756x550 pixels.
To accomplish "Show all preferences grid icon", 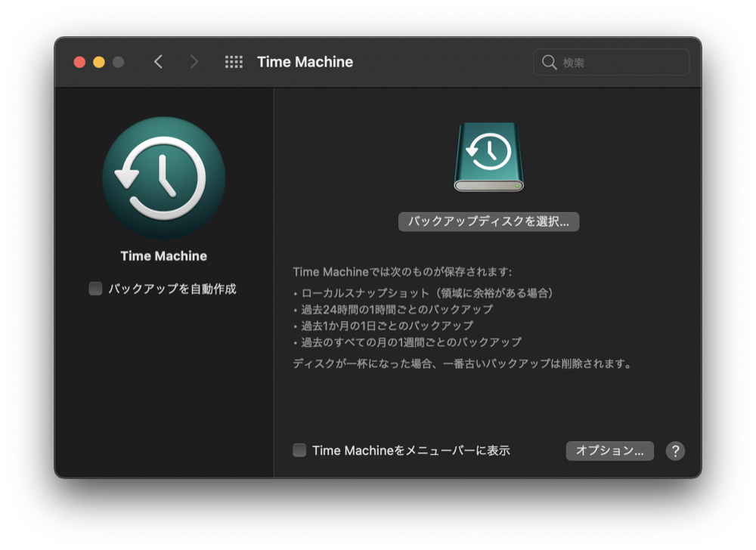I will [234, 62].
